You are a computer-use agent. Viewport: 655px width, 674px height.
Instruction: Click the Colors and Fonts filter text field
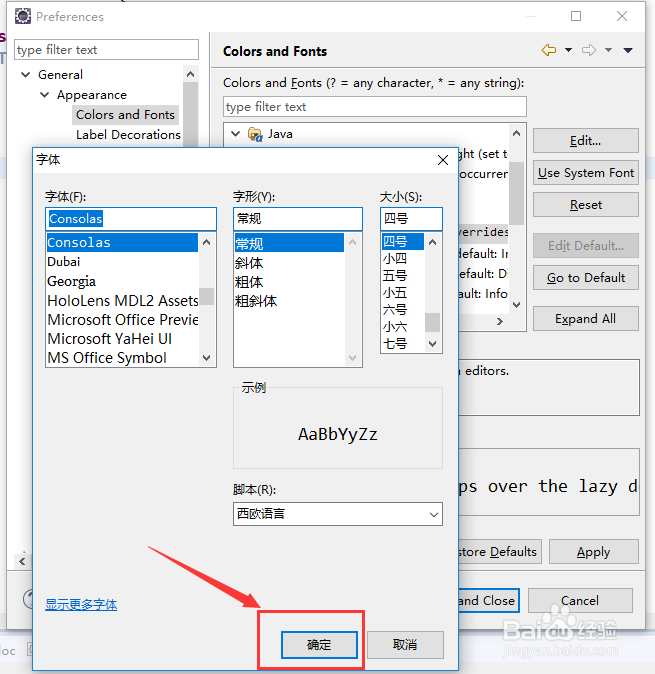pos(374,107)
